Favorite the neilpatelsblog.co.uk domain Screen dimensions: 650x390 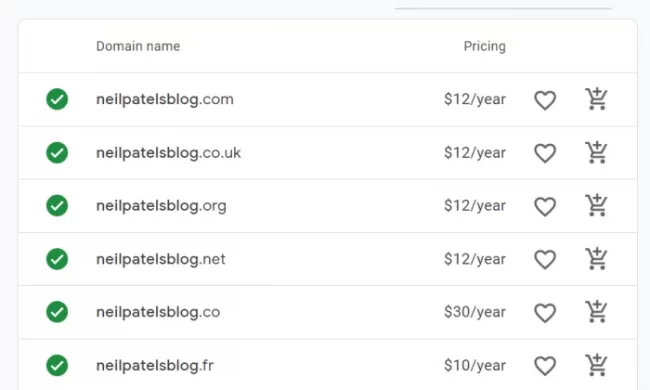point(545,153)
